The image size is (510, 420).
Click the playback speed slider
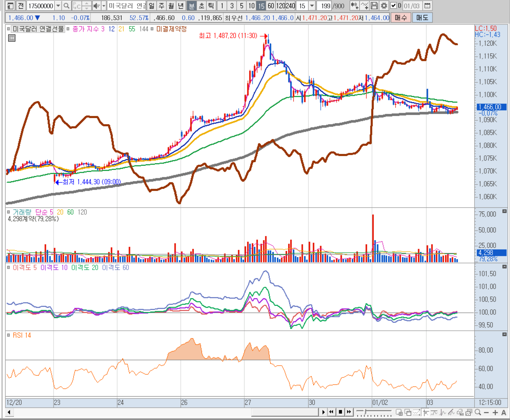coord(365,412)
